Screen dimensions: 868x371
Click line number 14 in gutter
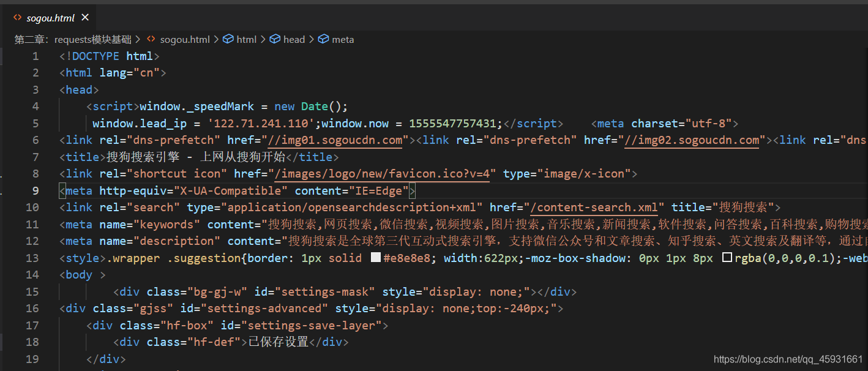coord(32,275)
